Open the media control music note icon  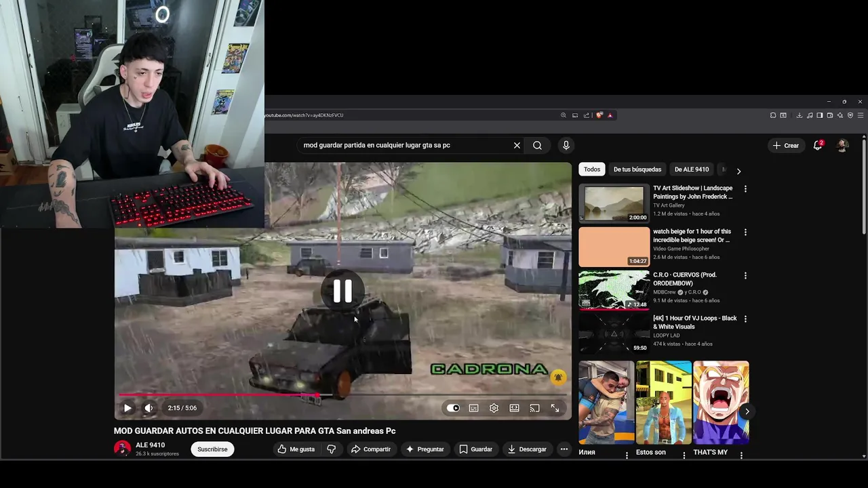[810, 115]
